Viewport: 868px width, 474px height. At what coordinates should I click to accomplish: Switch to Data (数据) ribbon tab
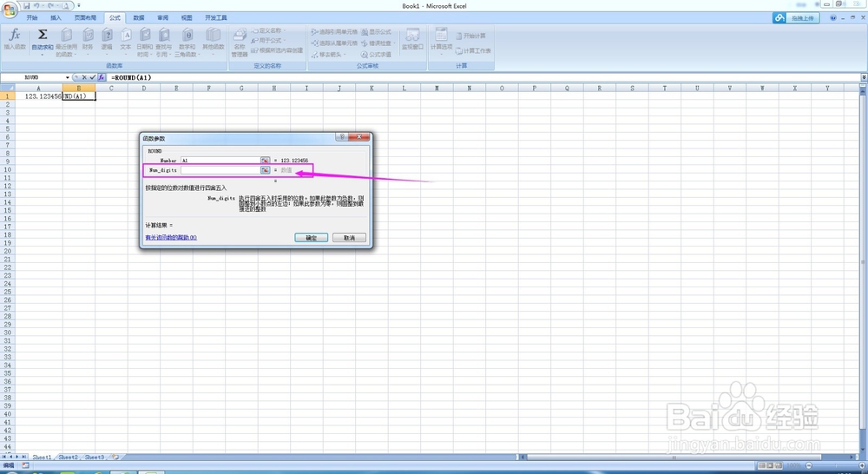139,17
